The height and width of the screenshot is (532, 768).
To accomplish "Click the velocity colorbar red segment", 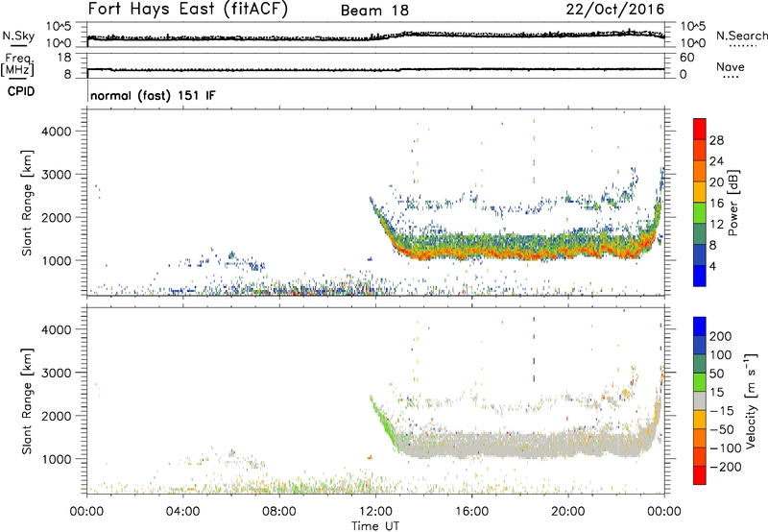I will click(x=700, y=475).
